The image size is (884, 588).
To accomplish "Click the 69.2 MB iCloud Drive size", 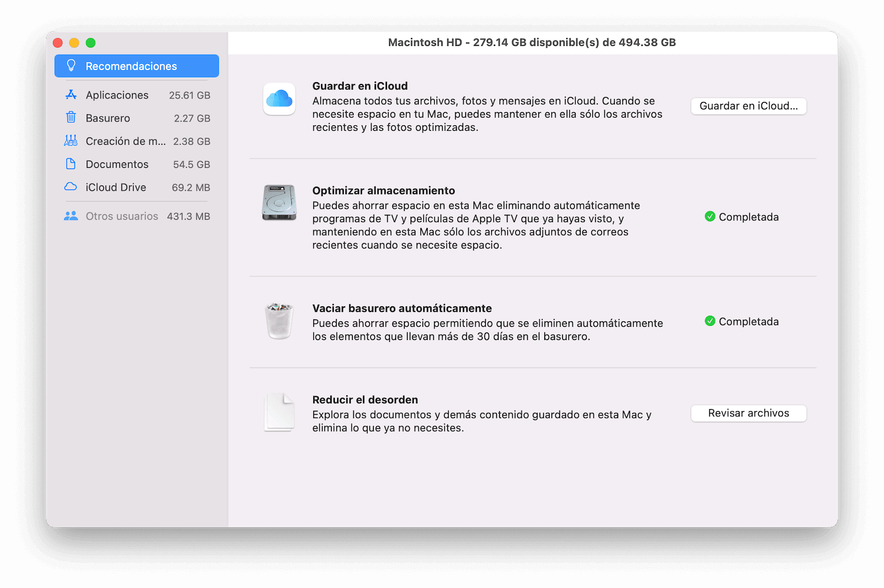I will 191,188.
